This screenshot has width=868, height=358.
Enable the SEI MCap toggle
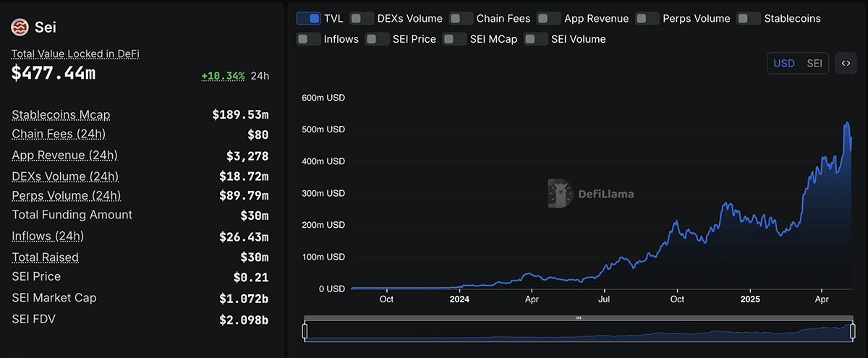click(x=454, y=39)
